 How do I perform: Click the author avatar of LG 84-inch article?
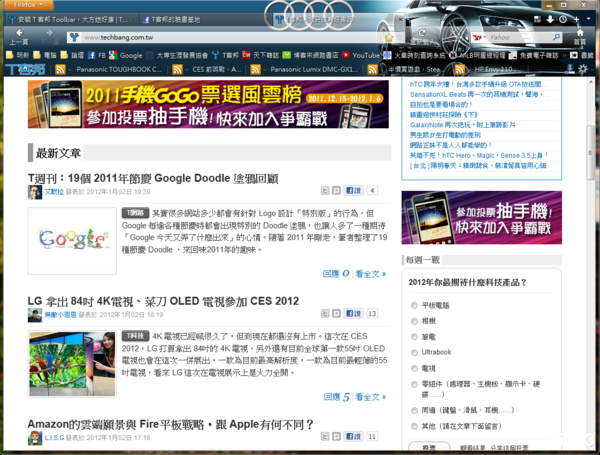click(x=35, y=314)
